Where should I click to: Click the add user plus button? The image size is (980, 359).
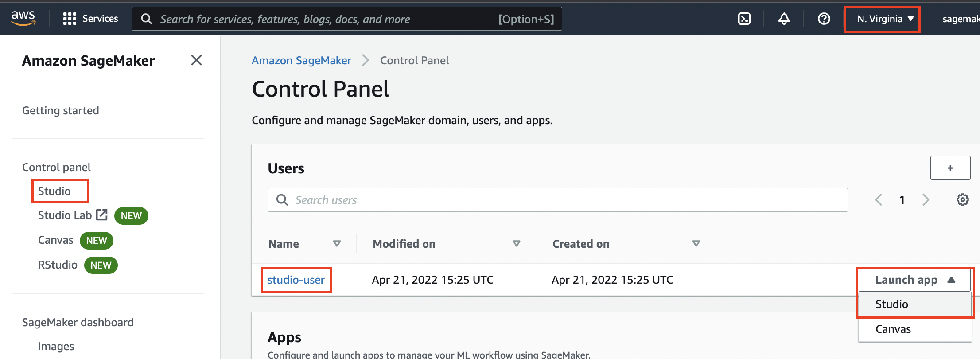coord(950,168)
